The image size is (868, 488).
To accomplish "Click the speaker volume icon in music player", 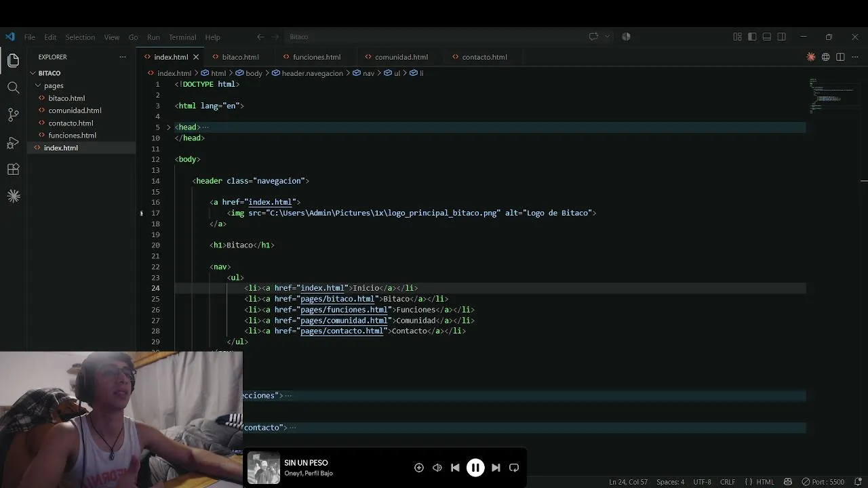I will (x=437, y=468).
